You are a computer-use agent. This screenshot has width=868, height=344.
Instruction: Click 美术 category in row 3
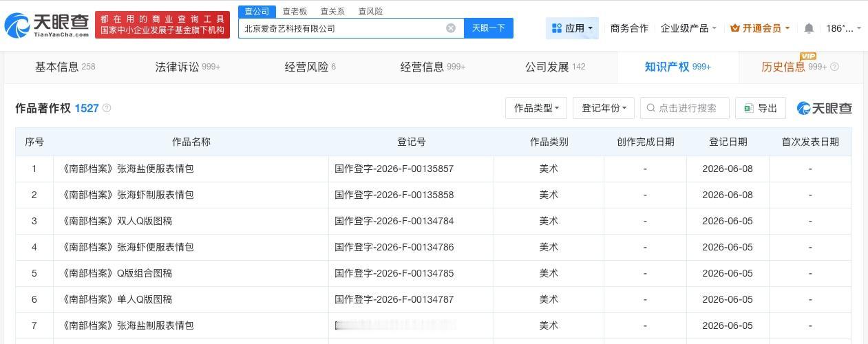pyautogui.click(x=549, y=221)
